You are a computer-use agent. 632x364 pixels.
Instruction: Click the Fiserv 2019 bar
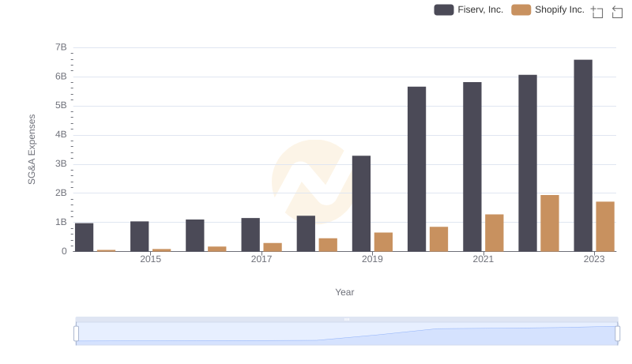361,204
